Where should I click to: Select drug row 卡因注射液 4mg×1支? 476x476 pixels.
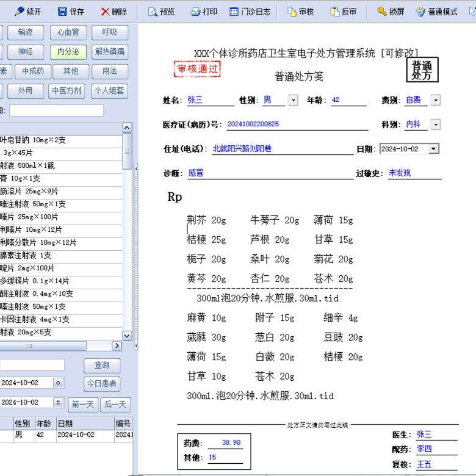pos(61,319)
